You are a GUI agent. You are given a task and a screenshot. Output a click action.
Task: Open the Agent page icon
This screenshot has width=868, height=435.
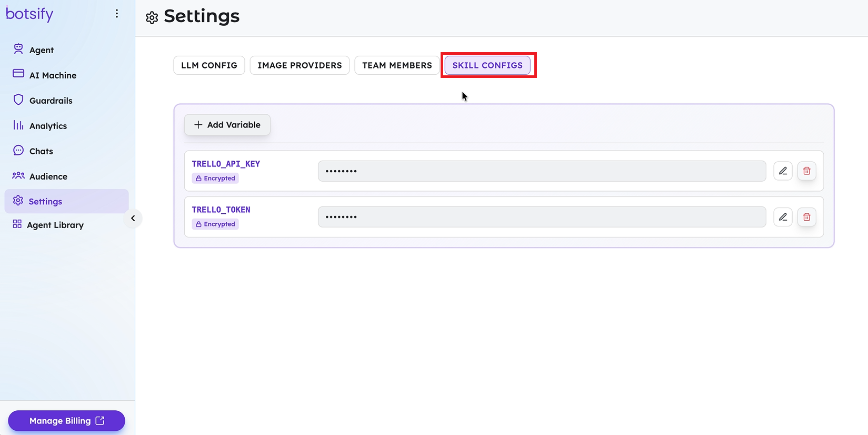coord(18,49)
